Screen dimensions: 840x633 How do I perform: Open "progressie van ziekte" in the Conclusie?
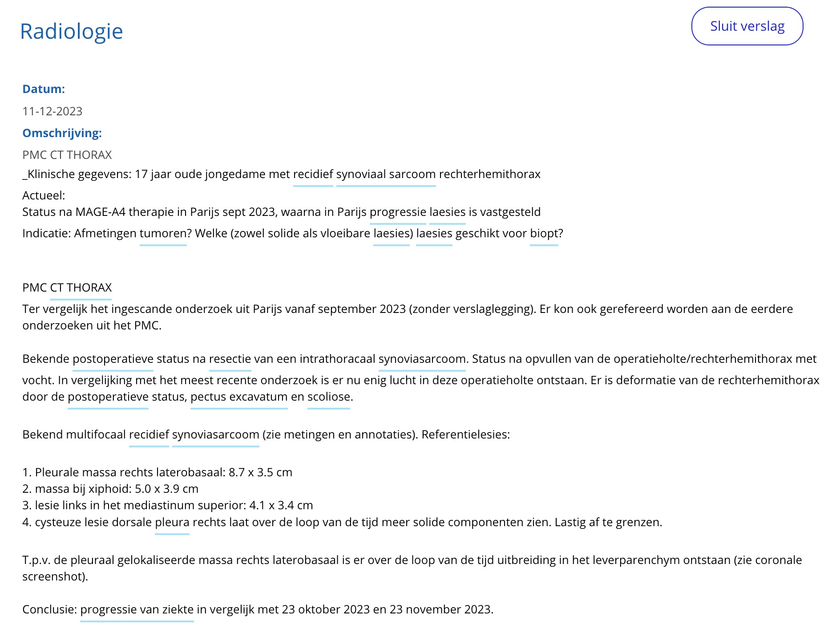137,609
